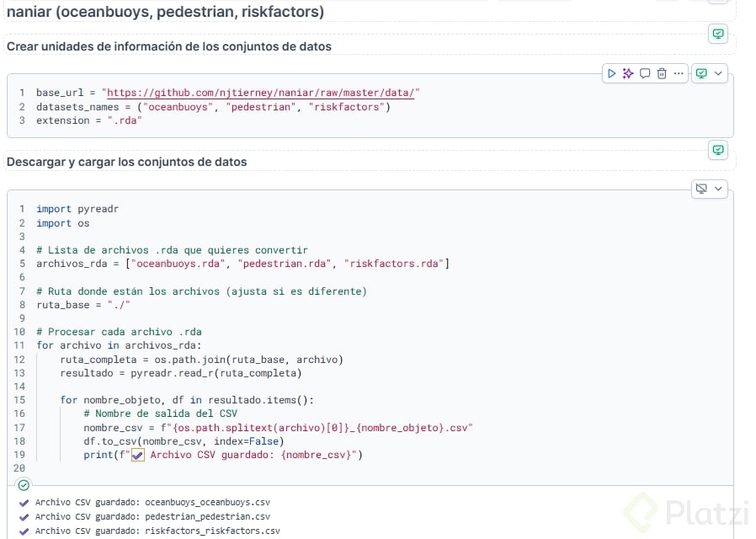Open the cell's three-dot more options

tap(679, 73)
